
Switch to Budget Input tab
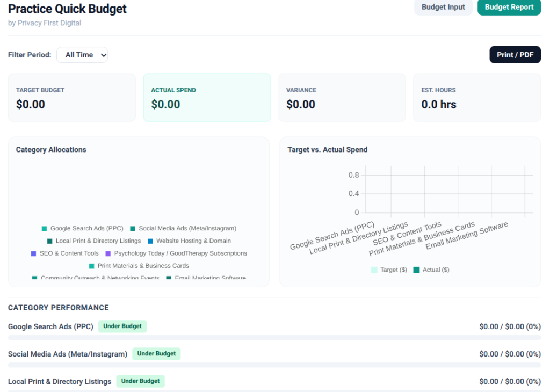click(443, 7)
